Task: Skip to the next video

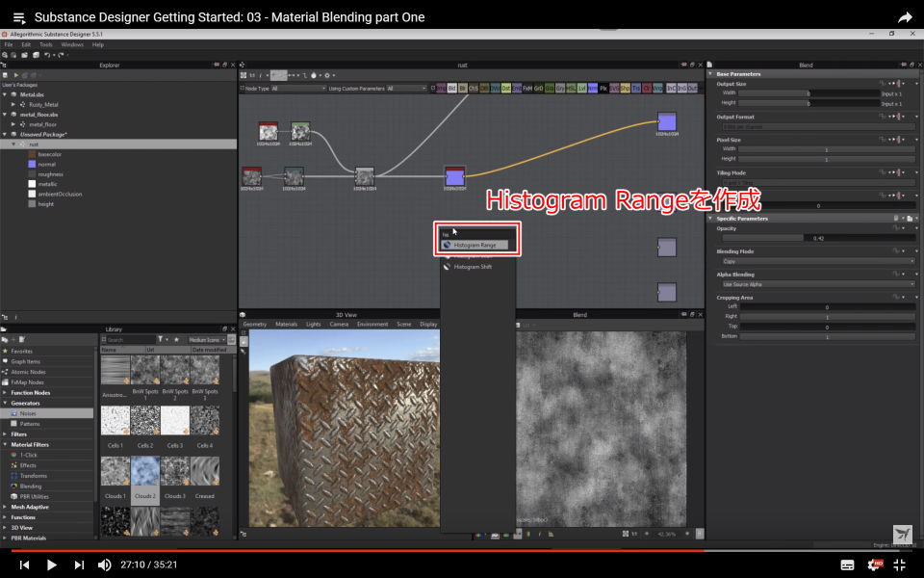Action: coord(79,565)
